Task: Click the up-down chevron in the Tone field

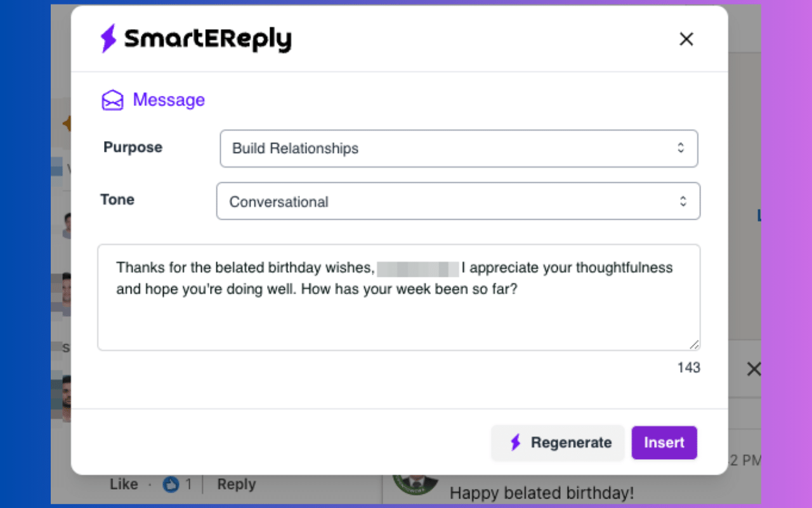Action: pyautogui.click(x=683, y=201)
